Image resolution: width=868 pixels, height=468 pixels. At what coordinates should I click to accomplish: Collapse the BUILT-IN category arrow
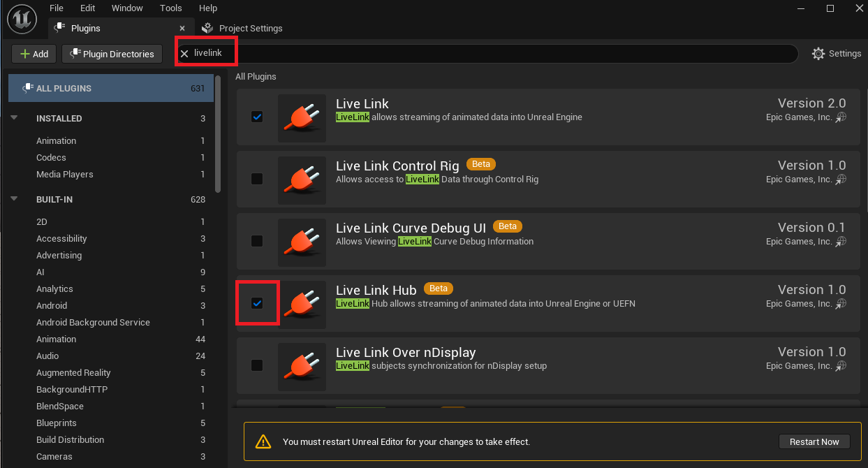tap(14, 199)
